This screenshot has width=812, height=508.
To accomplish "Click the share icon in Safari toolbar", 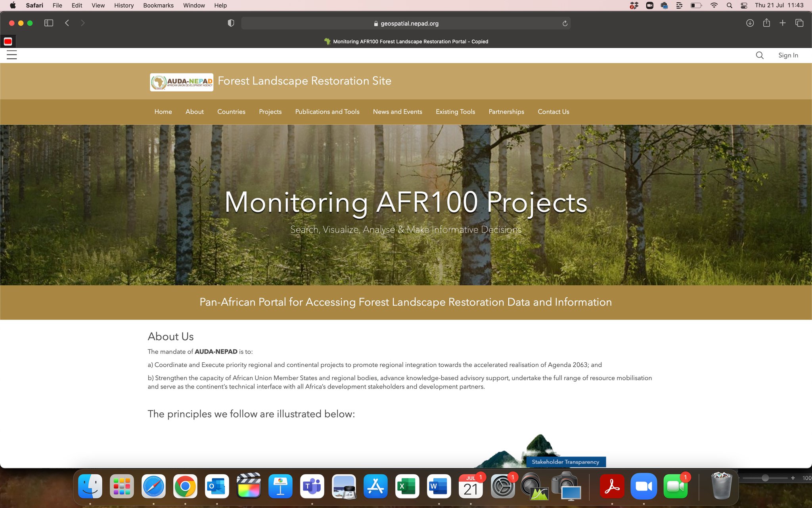I will point(766,23).
